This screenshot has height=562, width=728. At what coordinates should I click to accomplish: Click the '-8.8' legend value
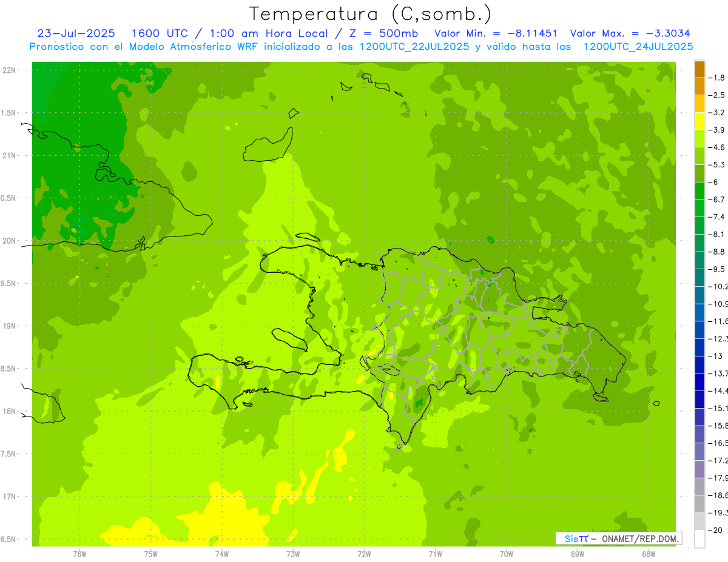tap(716, 252)
